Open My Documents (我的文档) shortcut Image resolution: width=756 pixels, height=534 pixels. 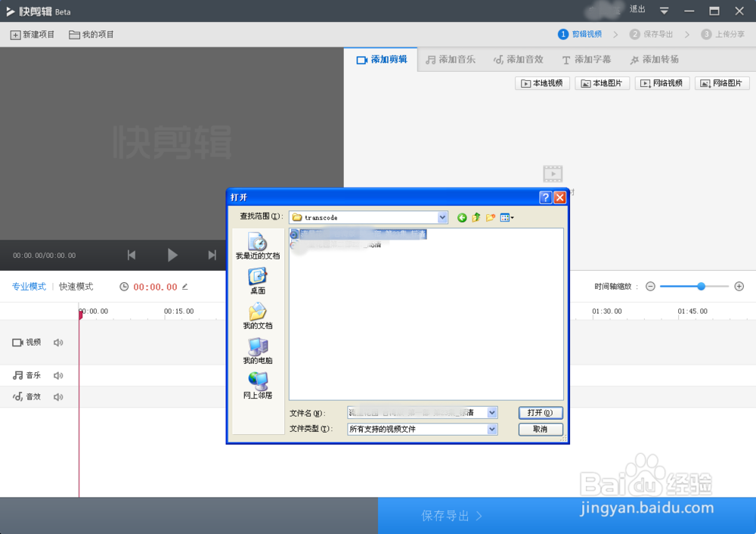[x=258, y=316]
